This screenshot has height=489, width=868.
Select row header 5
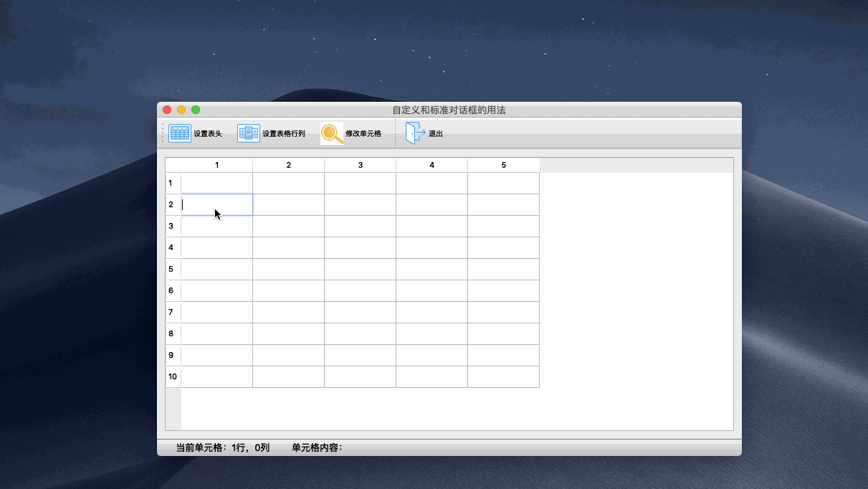pos(173,269)
